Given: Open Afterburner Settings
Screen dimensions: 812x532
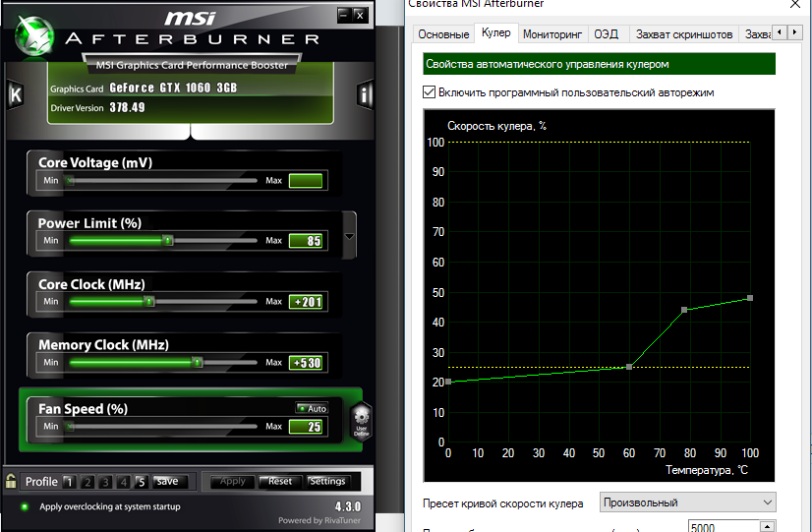Looking at the screenshot, I should point(327,481).
